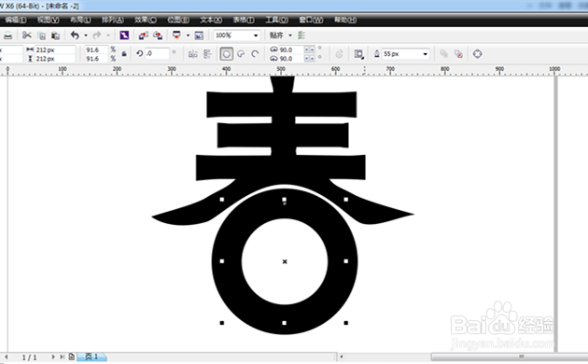Image resolution: width=588 pixels, height=364 pixels.
Task: Click the Options checklist icon
Action: (301, 35)
